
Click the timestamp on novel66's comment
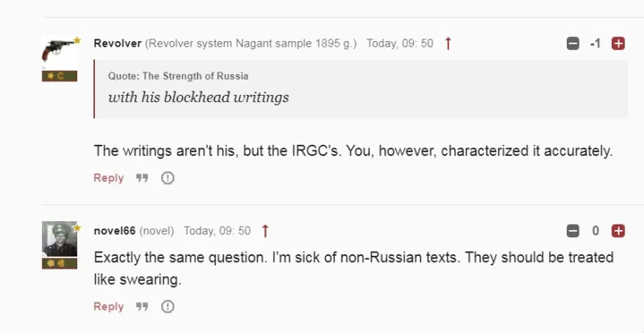click(217, 232)
